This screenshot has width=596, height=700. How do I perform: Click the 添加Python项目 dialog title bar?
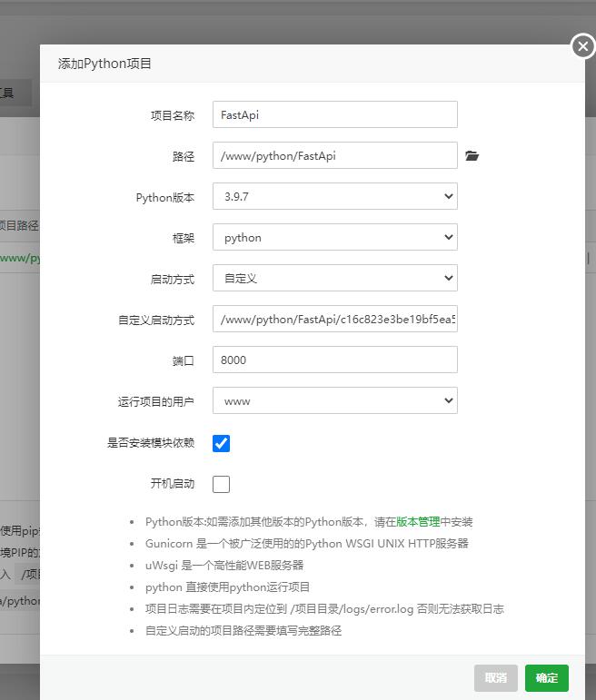coord(273,64)
